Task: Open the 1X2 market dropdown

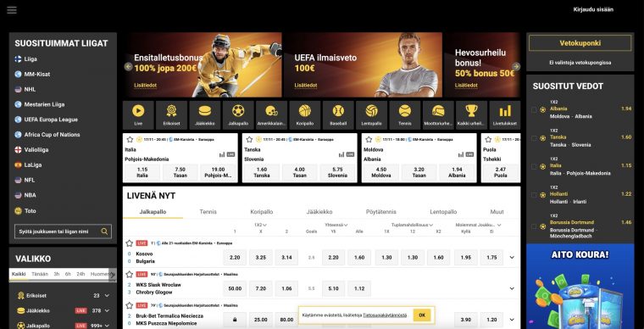Action: (x=260, y=225)
